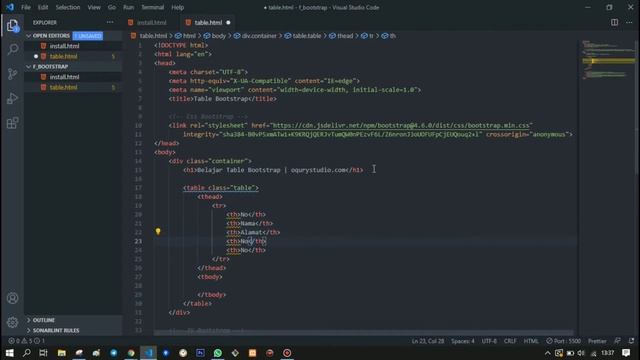Open the Search view in activity bar
640x360 pixels.
click(12, 50)
